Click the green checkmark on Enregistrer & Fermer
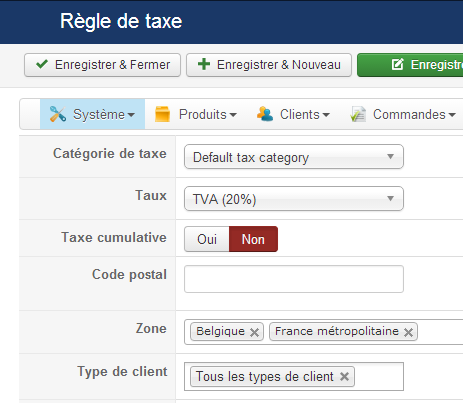463x403 pixels. point(42,64)
